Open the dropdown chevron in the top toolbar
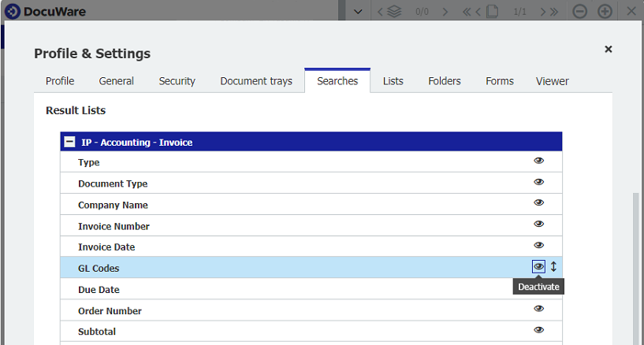The height and width of the screenshot is (345, 644). pos(359,12)
